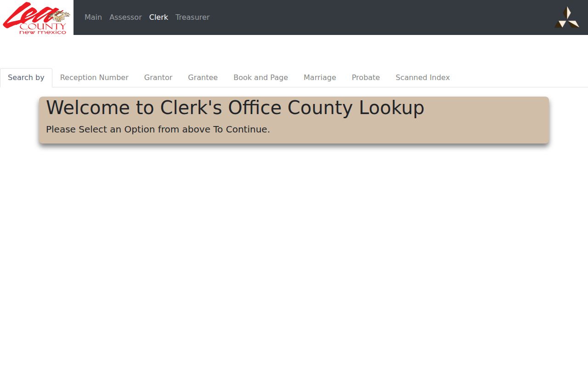The width and height of the screenshot is (588, 368).
Task: Click the 'Please Select an Option' instruction text
Action: [x=158, y=129]
